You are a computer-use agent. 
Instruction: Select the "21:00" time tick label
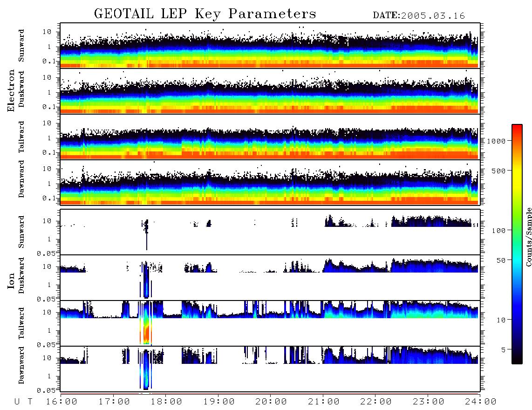[x=324, y=402]
